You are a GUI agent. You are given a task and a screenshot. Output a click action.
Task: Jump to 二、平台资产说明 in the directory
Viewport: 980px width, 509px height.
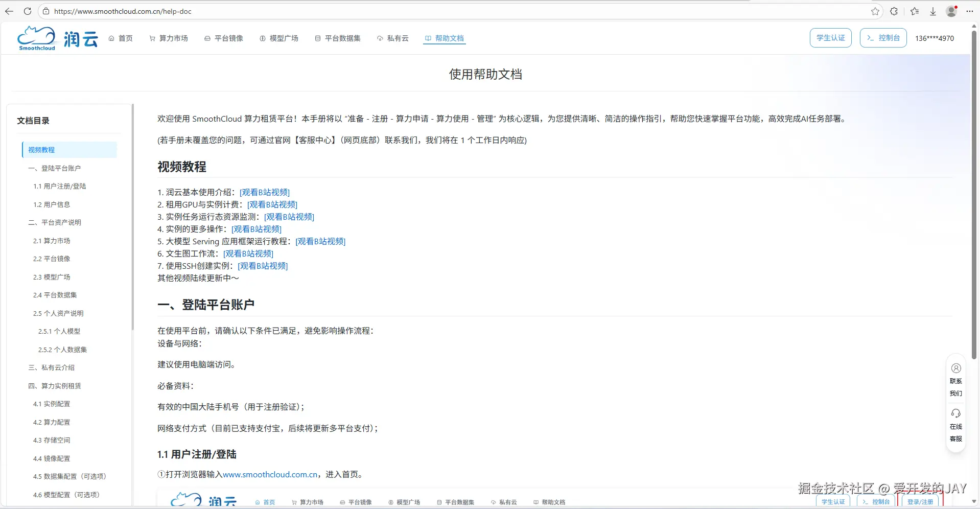pyautogui.click(x=55, y=222)
